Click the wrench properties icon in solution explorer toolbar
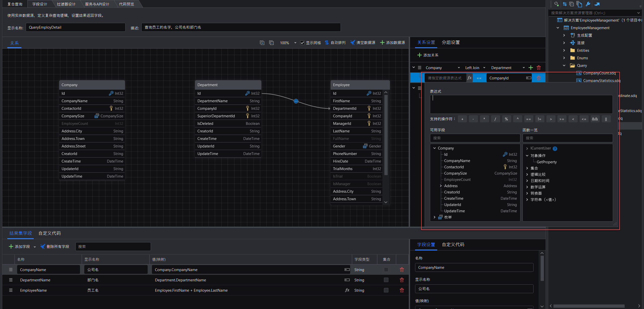Screen dimensions: 644x309 588,4
